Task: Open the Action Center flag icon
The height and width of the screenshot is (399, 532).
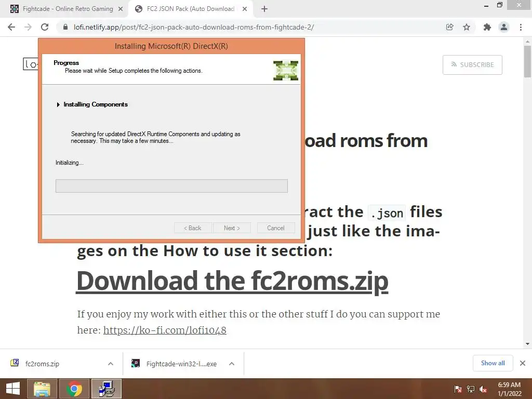Action: pyautogui.click(x=458, y=389)
